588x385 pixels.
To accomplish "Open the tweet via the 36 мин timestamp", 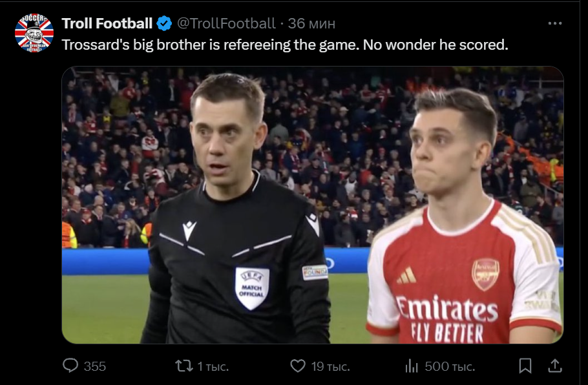I will pos(311,24).
